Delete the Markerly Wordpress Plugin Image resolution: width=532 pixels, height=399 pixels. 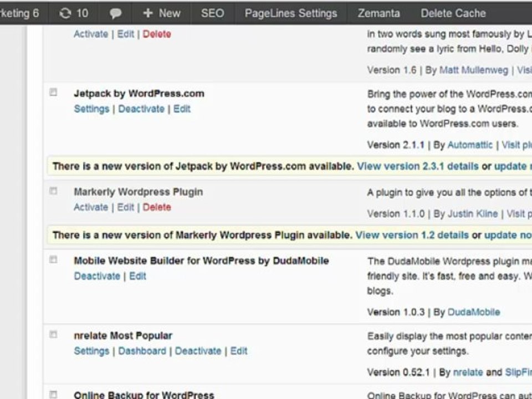pos(157,207)
